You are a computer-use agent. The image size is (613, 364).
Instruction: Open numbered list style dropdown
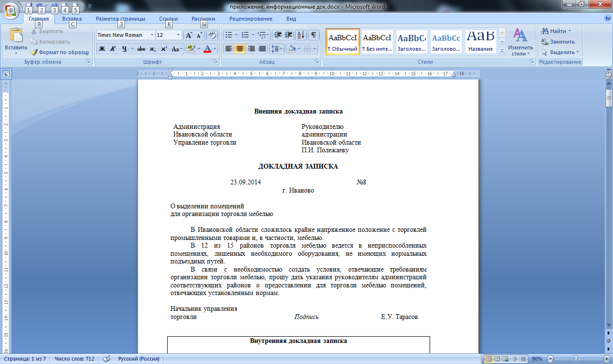tap(253, 35)
